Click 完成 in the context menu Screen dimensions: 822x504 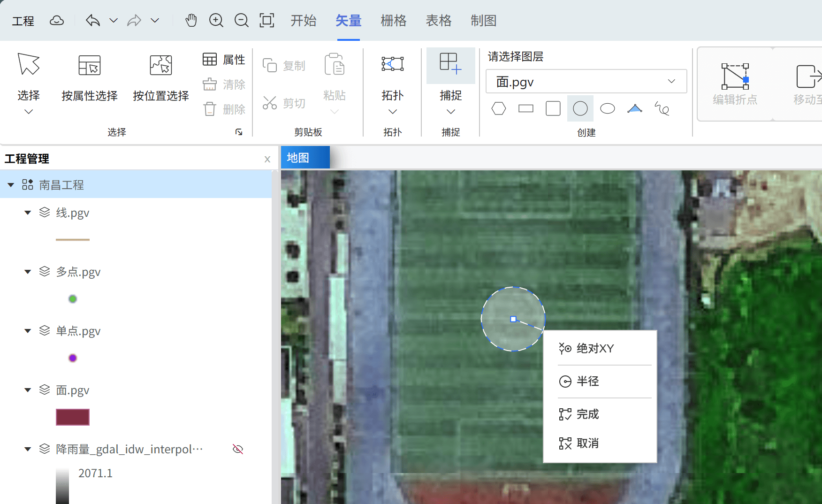tap(587, 414)
